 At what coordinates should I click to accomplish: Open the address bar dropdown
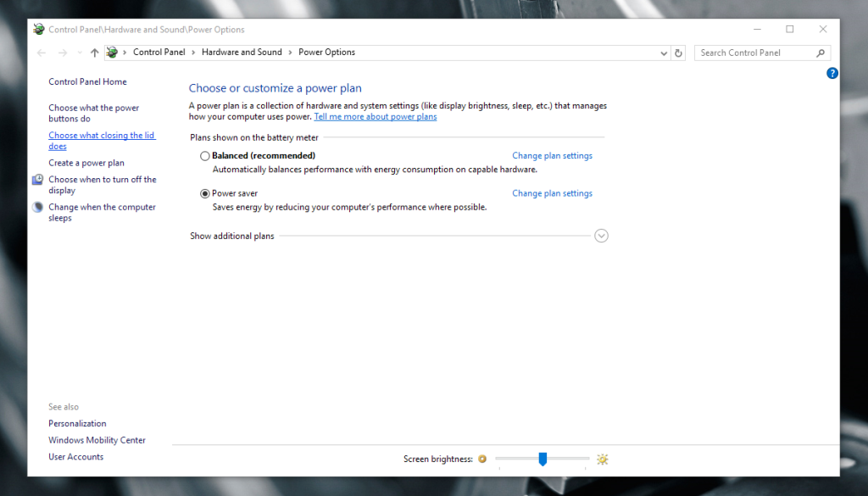664,53
